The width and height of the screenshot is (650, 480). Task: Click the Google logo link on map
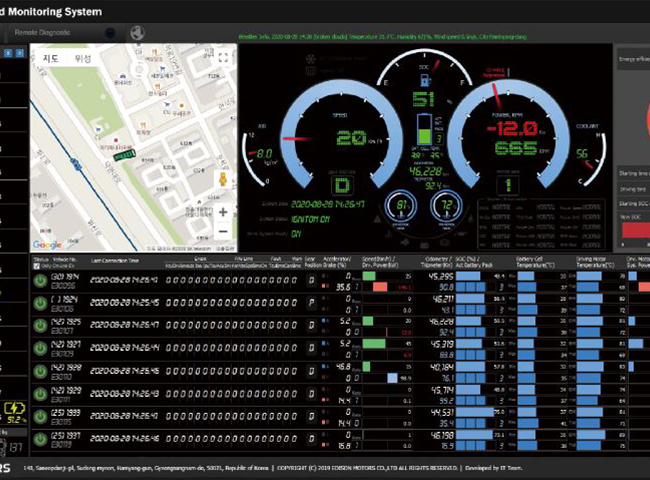pos(47,243)
